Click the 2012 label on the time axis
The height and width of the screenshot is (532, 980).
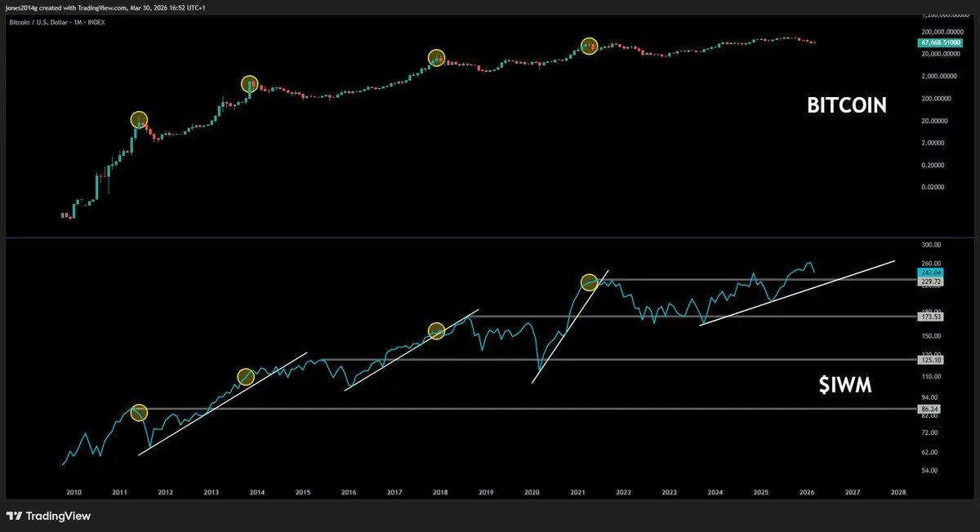[x=165, y=492]
